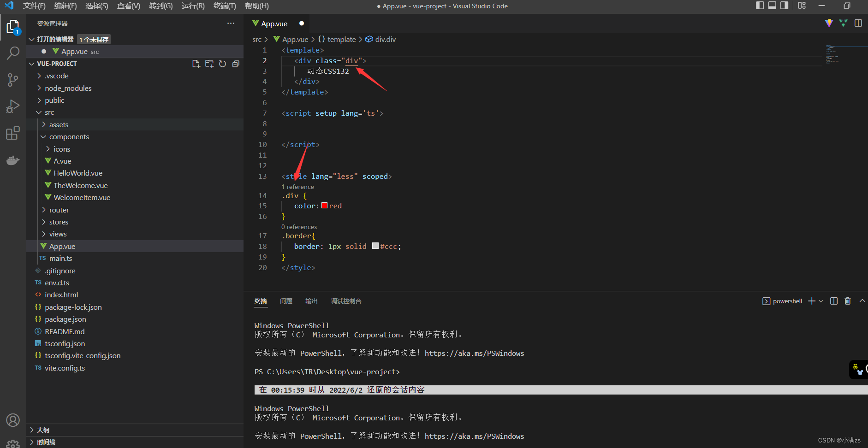The image size is (868, 448).
Task: Expand the public folder
Action: pyautogui.click(x=39, y=100)
